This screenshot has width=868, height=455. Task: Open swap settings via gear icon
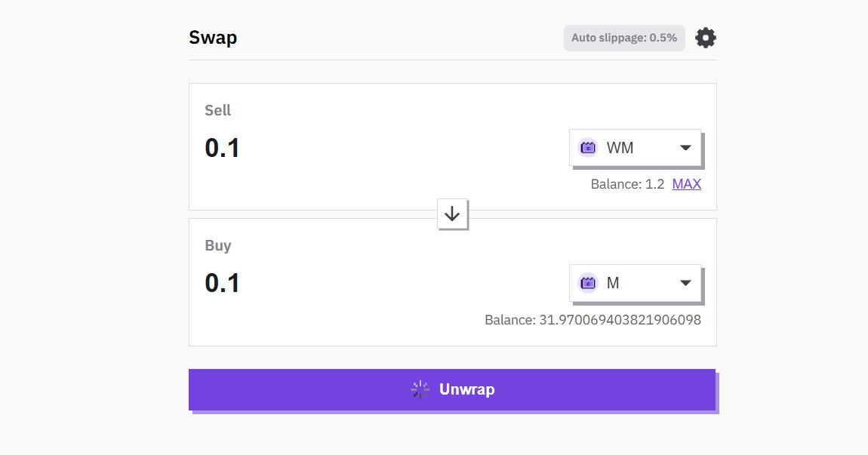(705, 38)
